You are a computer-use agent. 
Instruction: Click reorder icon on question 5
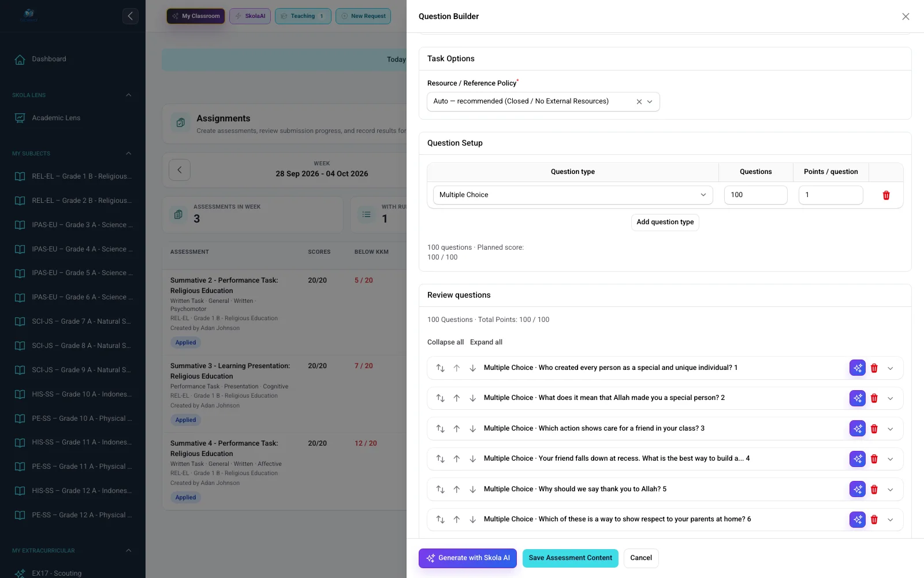pos(441,490)
